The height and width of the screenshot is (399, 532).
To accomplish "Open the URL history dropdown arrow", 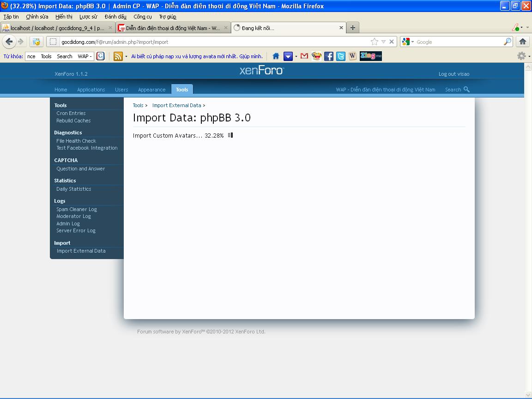I will [383, 42].
